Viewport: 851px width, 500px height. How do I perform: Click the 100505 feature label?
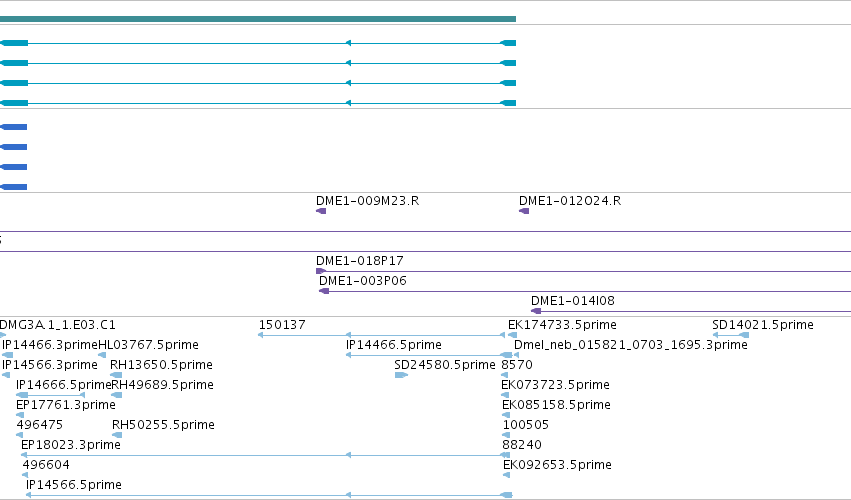[525, 425]
